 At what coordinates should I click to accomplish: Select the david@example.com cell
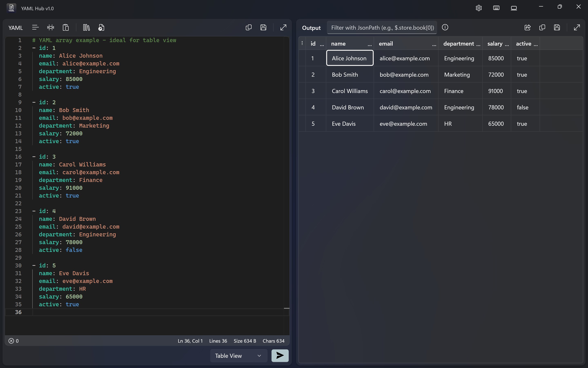point(406,107)
